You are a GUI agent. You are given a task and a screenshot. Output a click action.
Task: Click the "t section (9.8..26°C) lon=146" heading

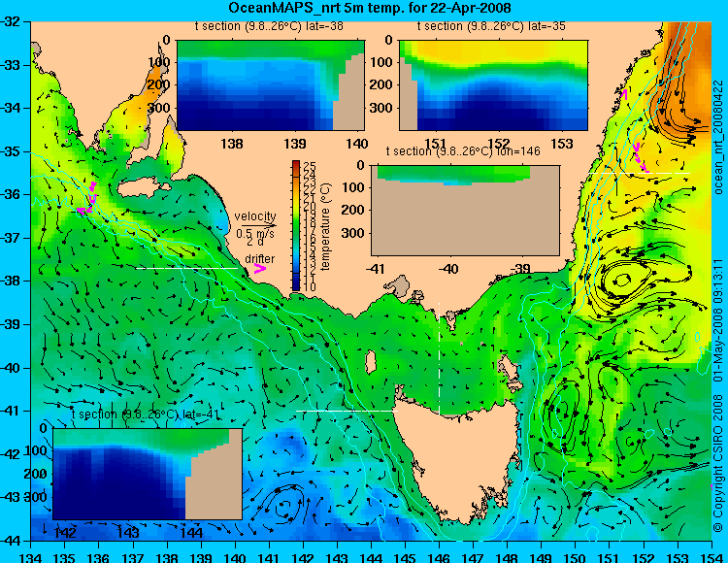pyautogui.click(x=463, y=150)
